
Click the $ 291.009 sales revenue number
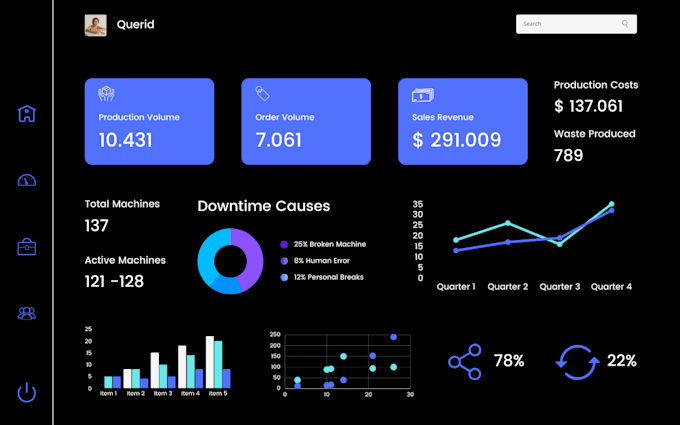pos(457,140)
